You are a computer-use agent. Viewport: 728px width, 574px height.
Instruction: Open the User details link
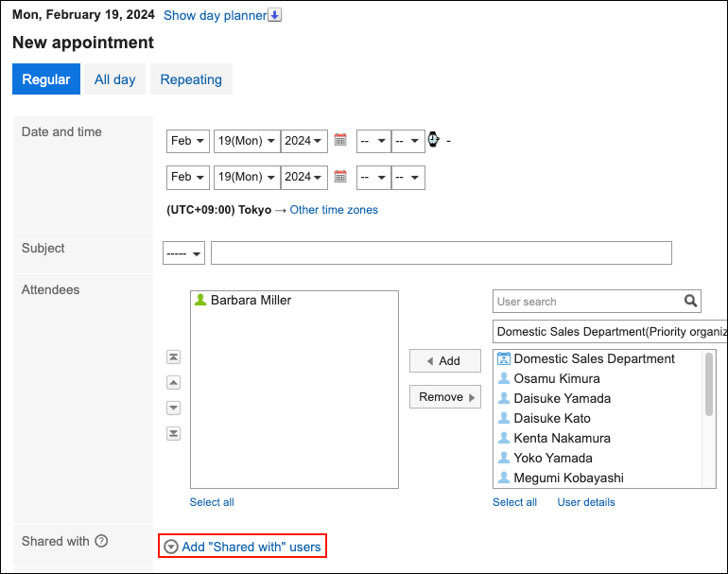586,502
